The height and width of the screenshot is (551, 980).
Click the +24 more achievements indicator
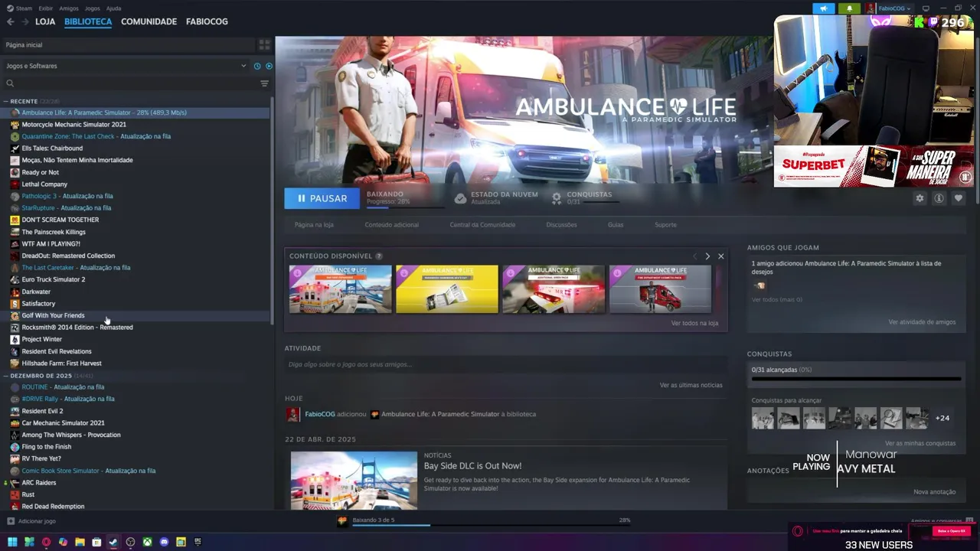tap(942, 418)
